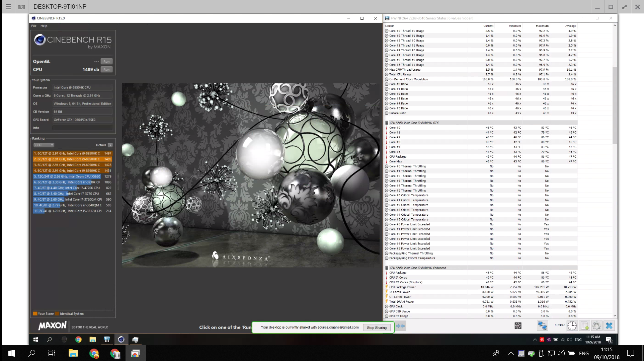Open the File menu in Cinebench
The width and height of the screenshot is (644, 361).
[34, 26]
